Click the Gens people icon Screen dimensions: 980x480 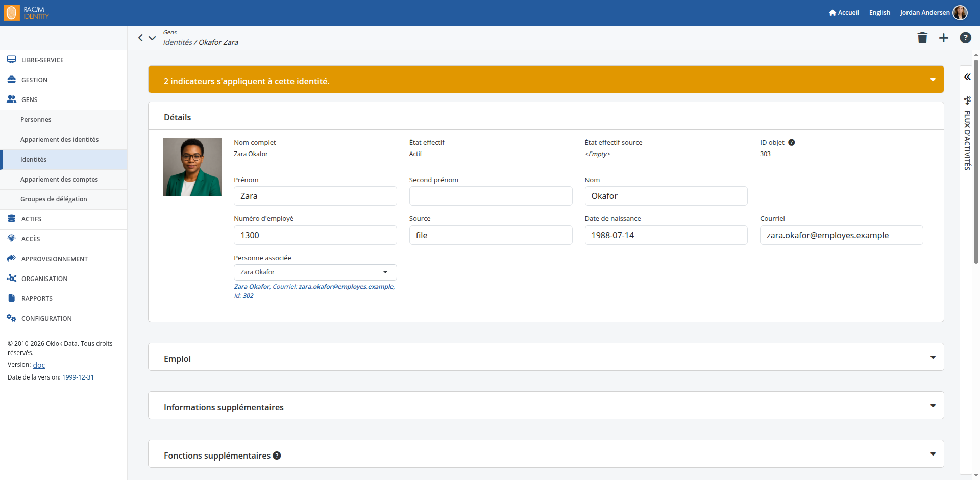tap(11, 99)
